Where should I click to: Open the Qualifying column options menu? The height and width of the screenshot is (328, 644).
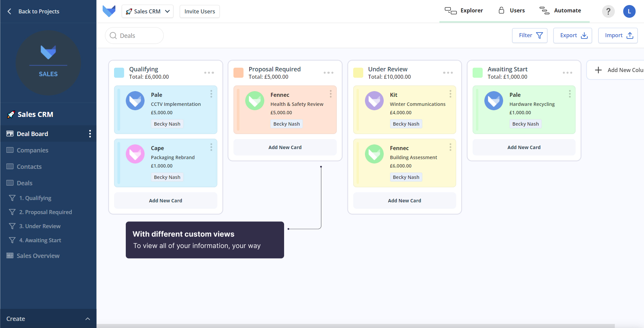pos(209,73)
